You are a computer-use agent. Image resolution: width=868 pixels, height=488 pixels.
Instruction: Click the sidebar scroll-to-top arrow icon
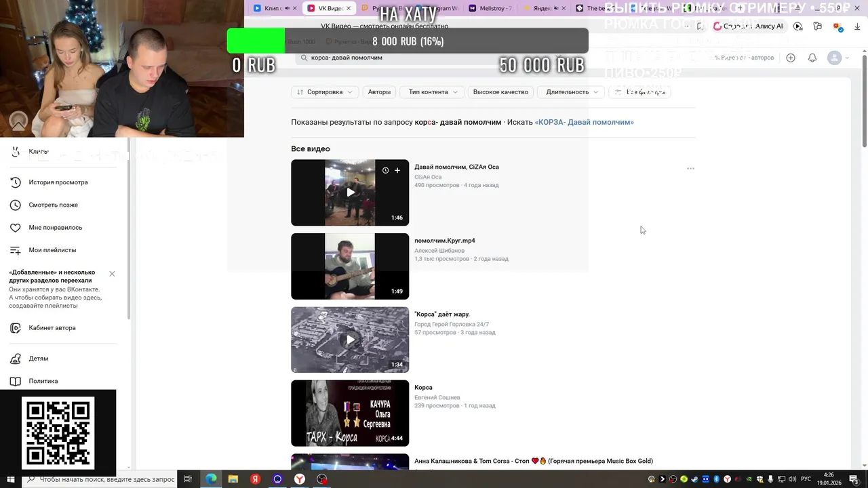[18, 121]
